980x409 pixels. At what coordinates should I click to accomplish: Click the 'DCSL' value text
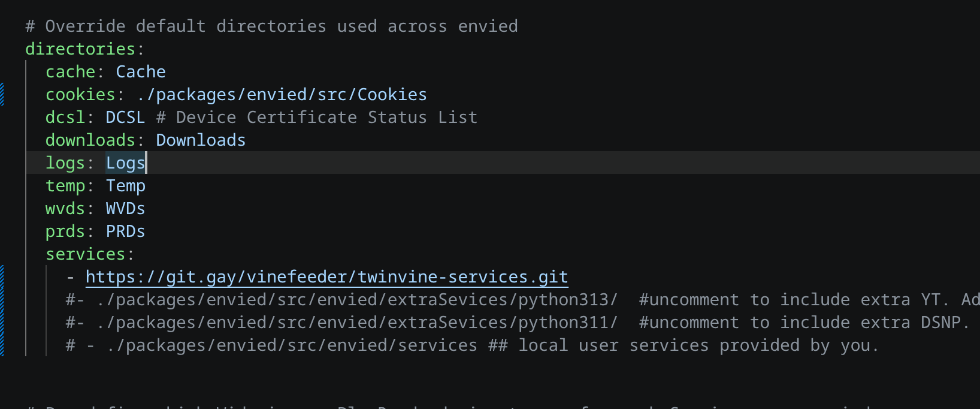pyautogui.click(x=125, y=118)
